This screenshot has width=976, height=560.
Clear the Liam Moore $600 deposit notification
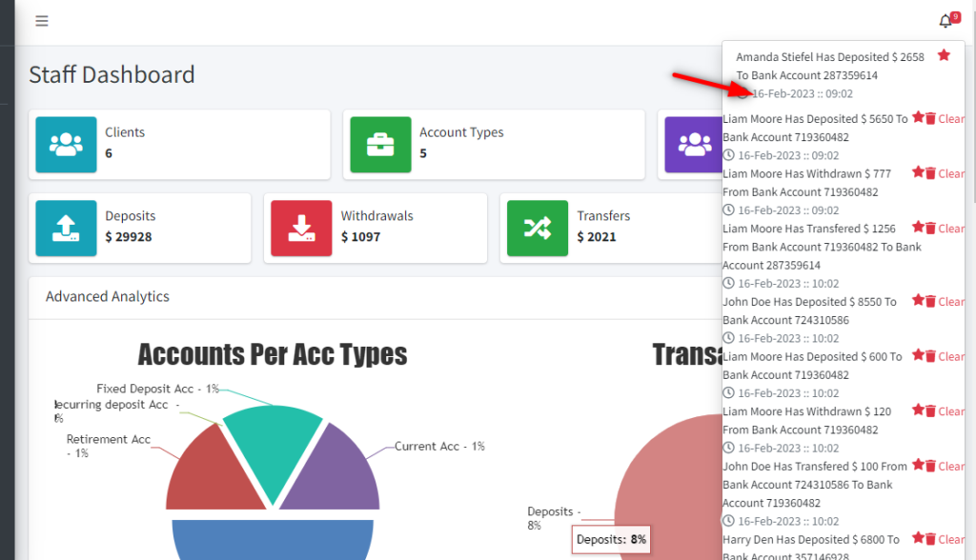coord(951,356)
